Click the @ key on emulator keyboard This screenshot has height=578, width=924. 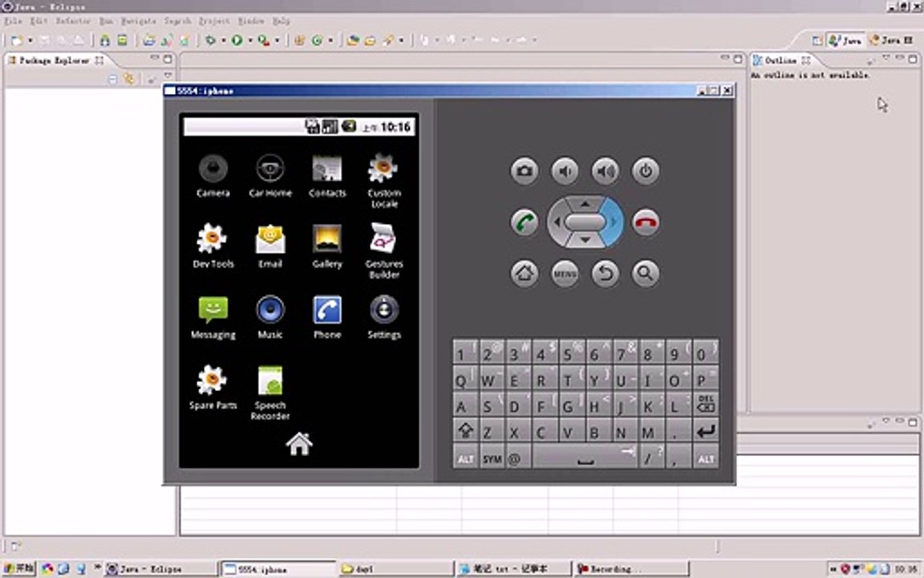coord(517,458)
